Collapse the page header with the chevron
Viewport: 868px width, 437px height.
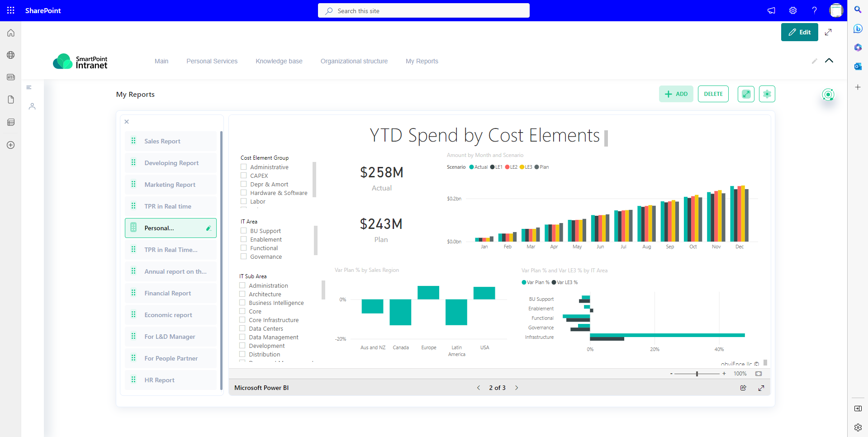[x=829, y=61]
